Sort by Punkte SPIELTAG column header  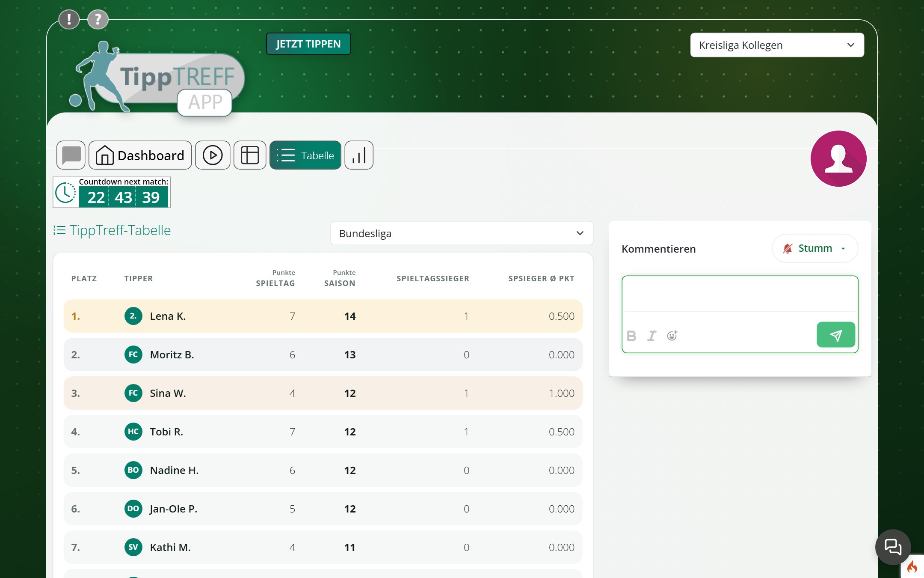coord(275,278)
